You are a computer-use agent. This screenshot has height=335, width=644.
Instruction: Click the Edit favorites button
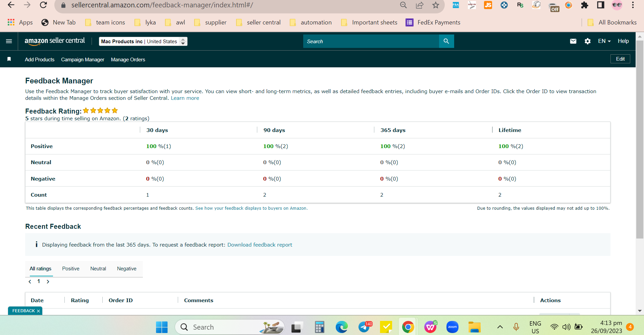click(x=620, y=59)
